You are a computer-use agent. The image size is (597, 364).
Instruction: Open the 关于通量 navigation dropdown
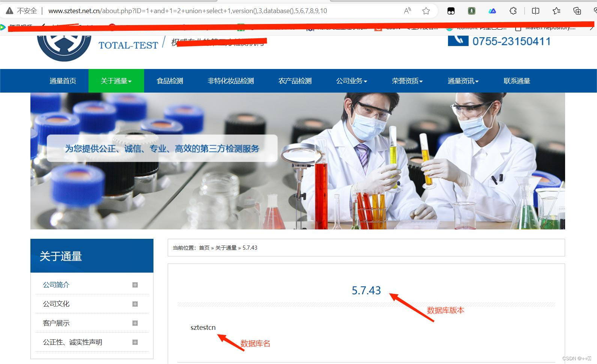pos(116,81)
